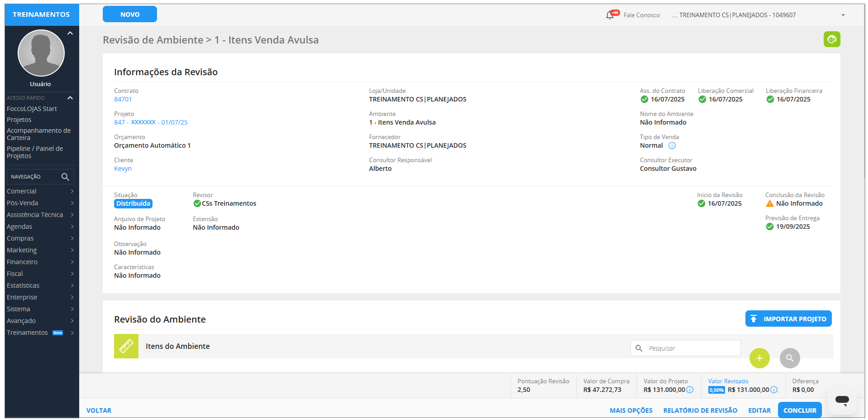Collapse the user profile panel
Viewport: 868px width, 420px height.
(70, 33)
